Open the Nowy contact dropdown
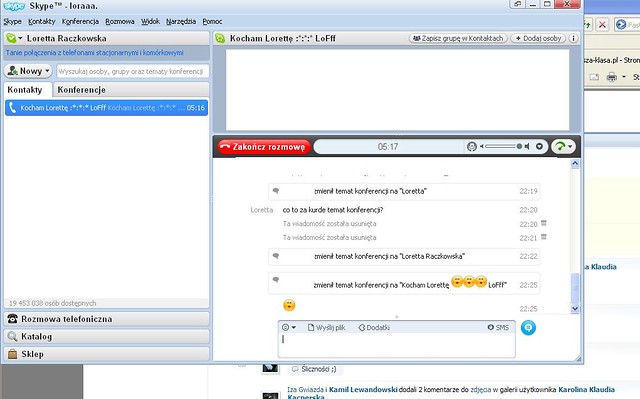 coord(28,71)
